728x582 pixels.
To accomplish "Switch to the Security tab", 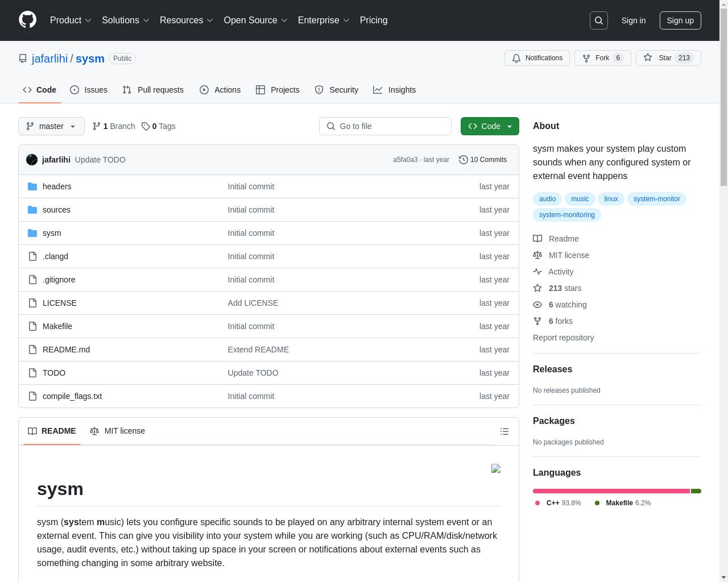I will point(337,90).
